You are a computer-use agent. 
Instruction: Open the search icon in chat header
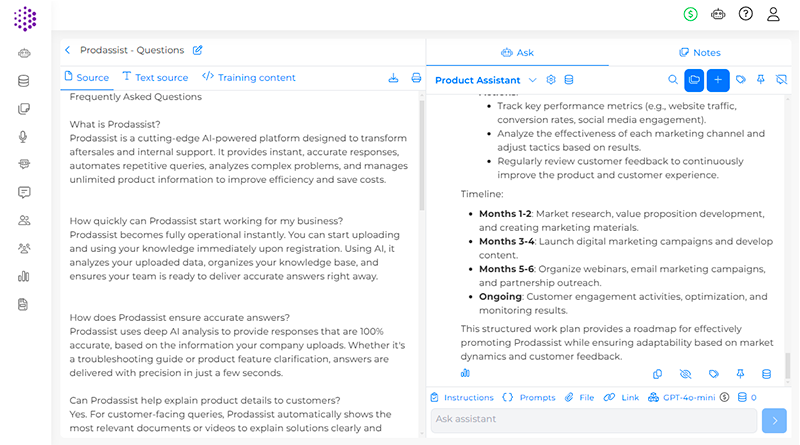(673, 80)
